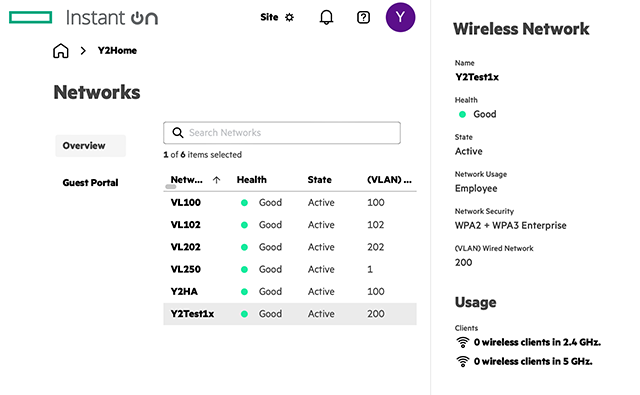The width and height of the screenshot is (640, 395).
Task: Click the HPE green rectangle logo
Action: click(x=31, y=18)
